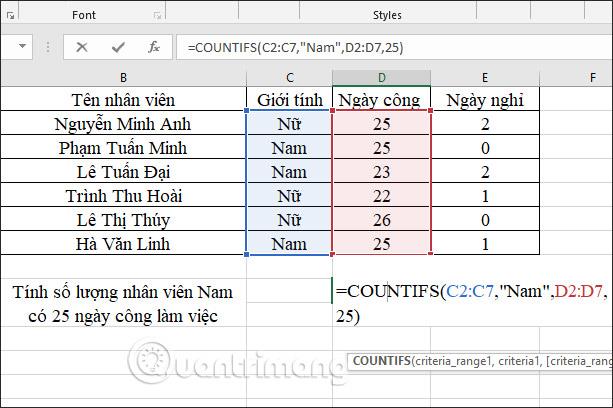Viewport: 613px width, 408px height.
Task: Click gender cell for Lê Thị Thúy
Action: [289, 219]
